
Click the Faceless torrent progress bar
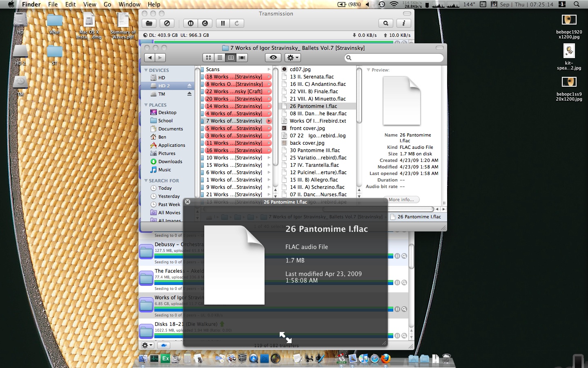point(274,283)
